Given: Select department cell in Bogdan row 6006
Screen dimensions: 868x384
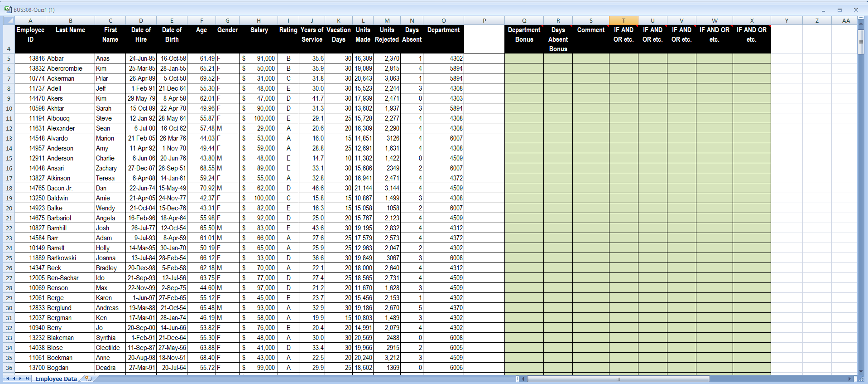Looking at the screenshot, I should [x=443, y=368].
